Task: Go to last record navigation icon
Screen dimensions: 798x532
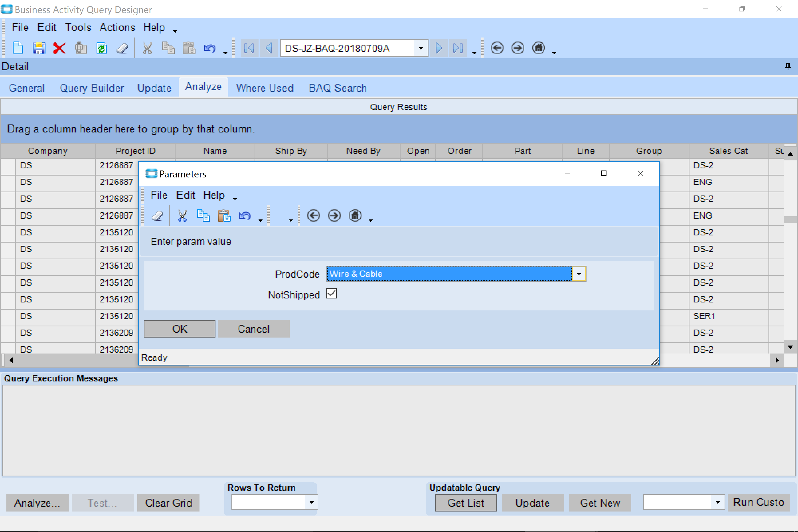Action: (458, 48)
